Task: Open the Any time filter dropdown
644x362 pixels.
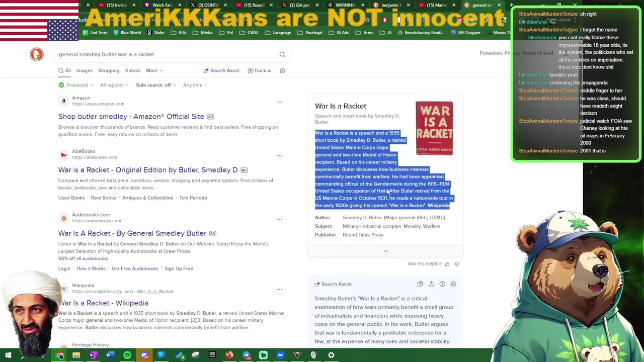Action: tap(195, 85)
